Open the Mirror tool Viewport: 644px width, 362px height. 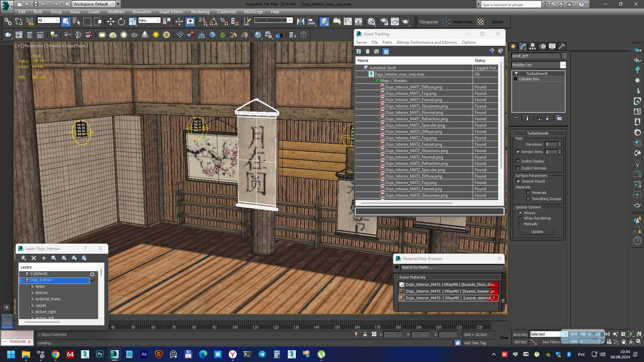coord(301,22)
